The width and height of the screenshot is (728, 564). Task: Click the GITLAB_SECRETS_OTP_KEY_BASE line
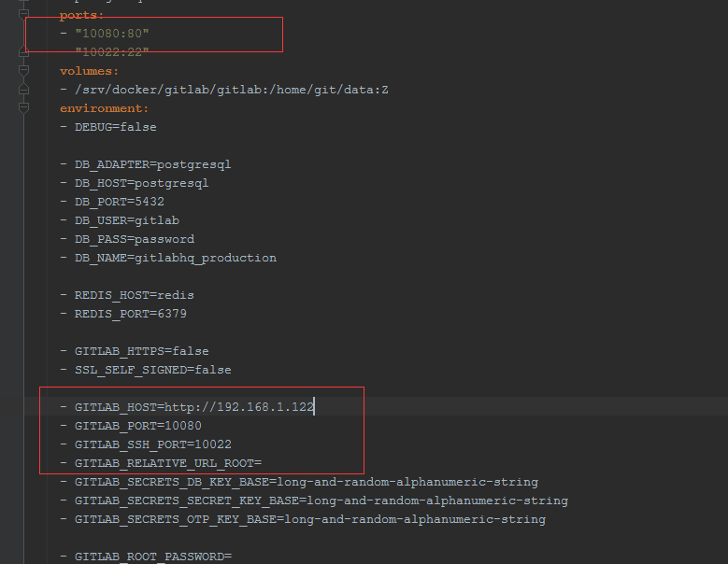(303, 519)
